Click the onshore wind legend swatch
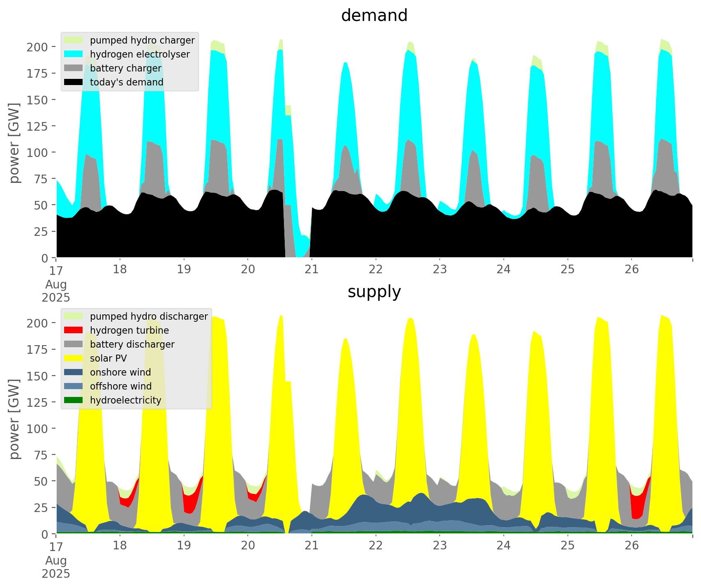 pyautogui.click(x=74, y=372)
